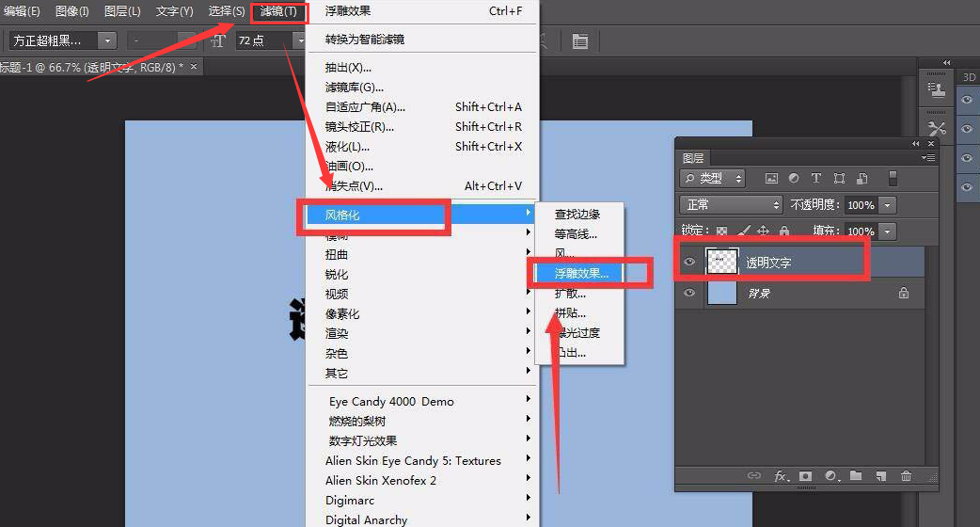The image size is (980, 527).
Task: Open the 图层(L) menu
Action: [x=122, y=11]
